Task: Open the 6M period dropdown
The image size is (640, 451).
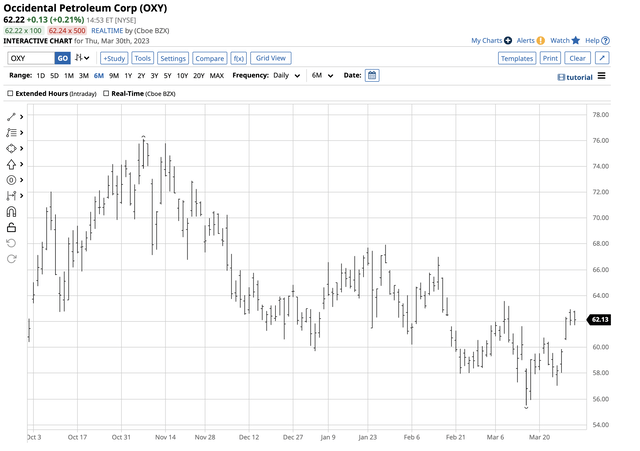Action: point(322,76)
